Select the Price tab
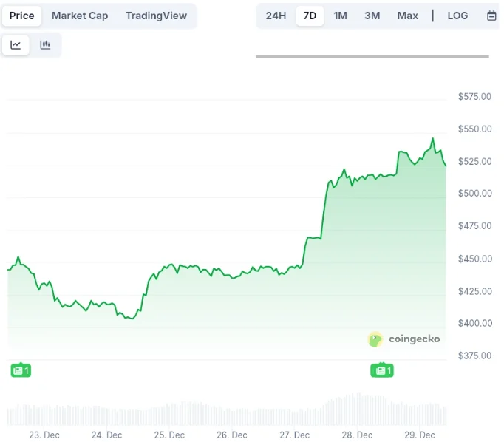Image resolution: width=504 pixels, height=442 pixels. coord(22,16)
